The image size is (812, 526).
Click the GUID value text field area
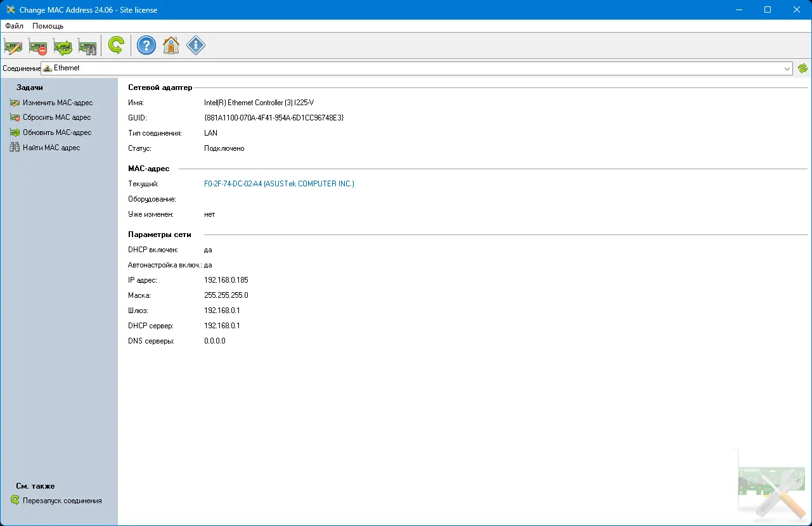coord(274,117)
